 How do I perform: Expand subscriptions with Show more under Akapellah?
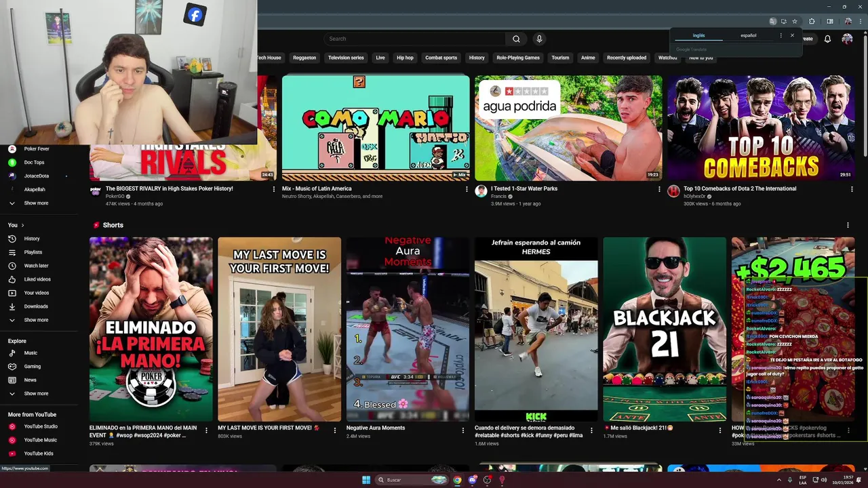pos(36,203)
